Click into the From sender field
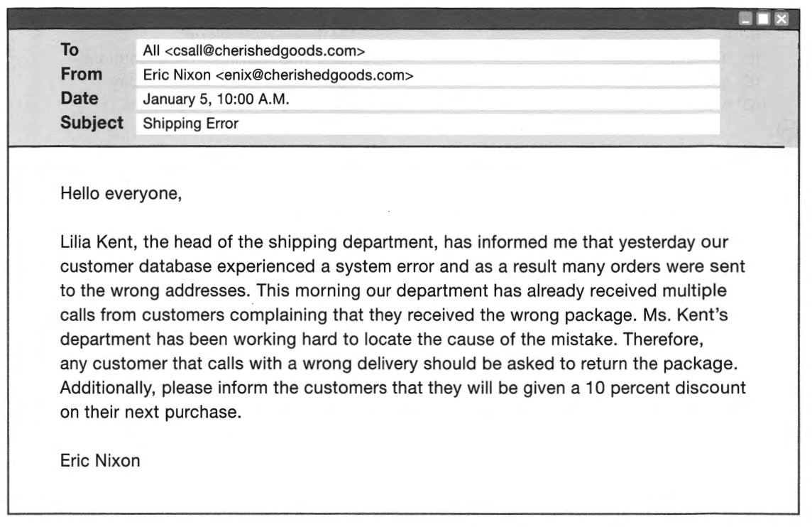 428,75
